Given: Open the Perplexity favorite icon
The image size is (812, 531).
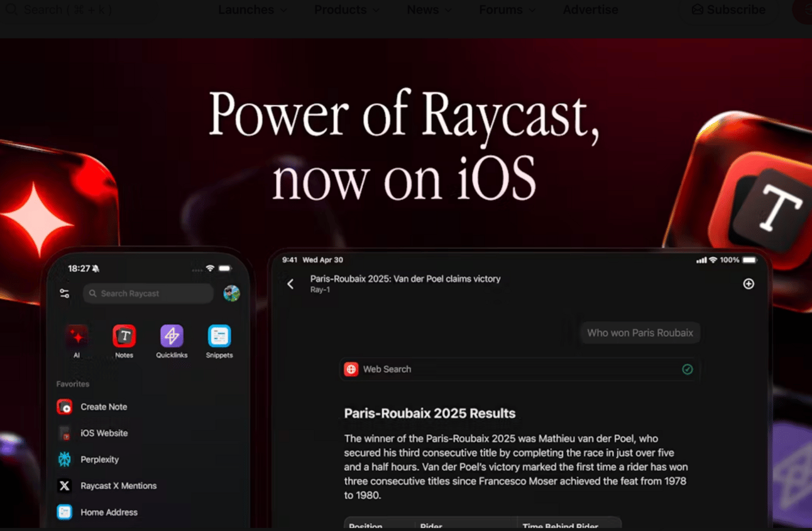Looking at the screenshot, I should (65, 460).
